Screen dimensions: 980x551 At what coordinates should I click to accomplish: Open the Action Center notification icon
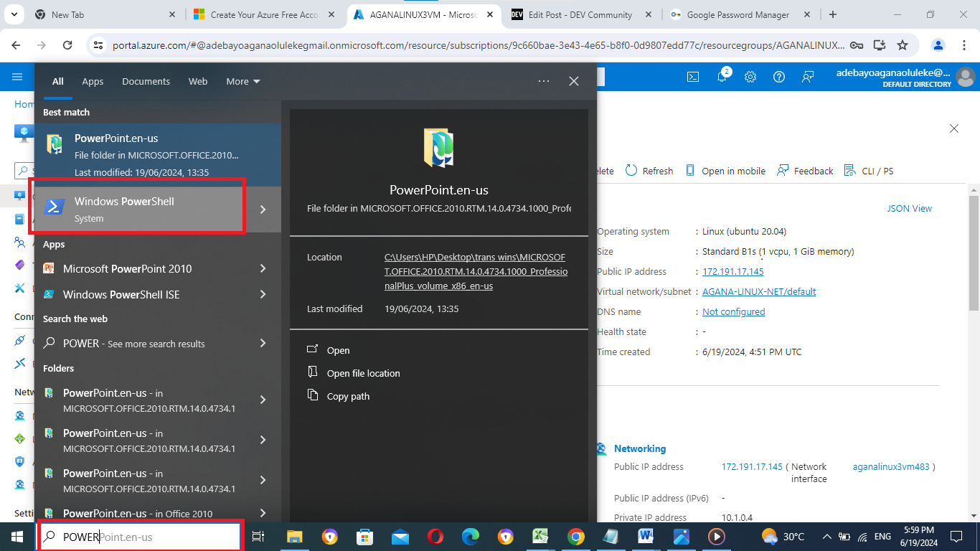point(956,536)
